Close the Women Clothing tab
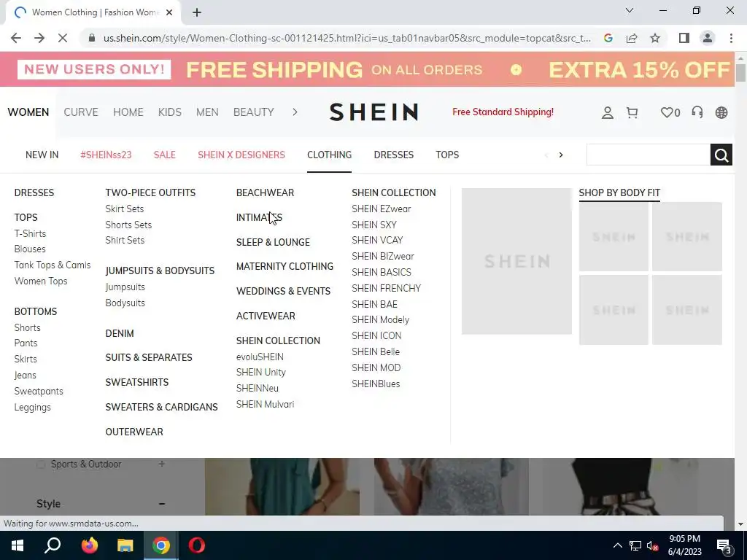747x560 pixels. 169,13
